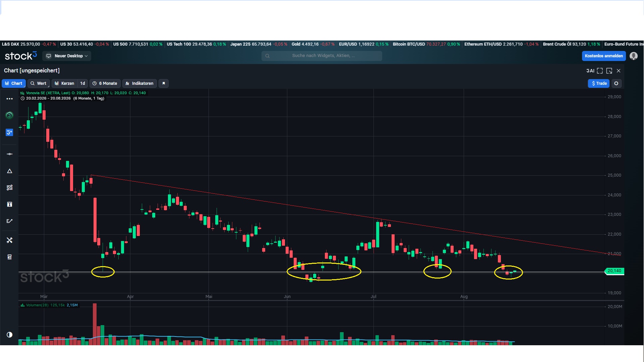644x362 pixels.
Task: Click the EUR/USD ticker entry
Action: tap(364, 44)
